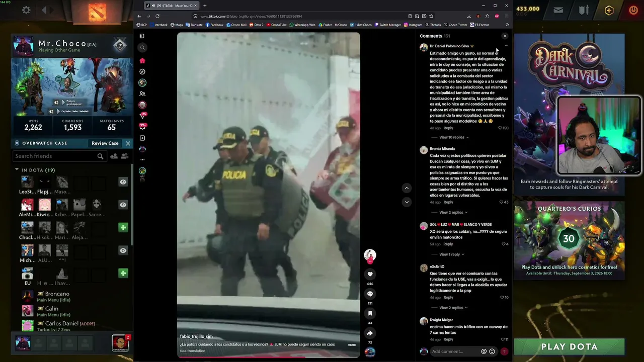The height and width of the screenshot is (362, 644).
Task: Open TikTok Explore compass icon
Action: (142, 71)
